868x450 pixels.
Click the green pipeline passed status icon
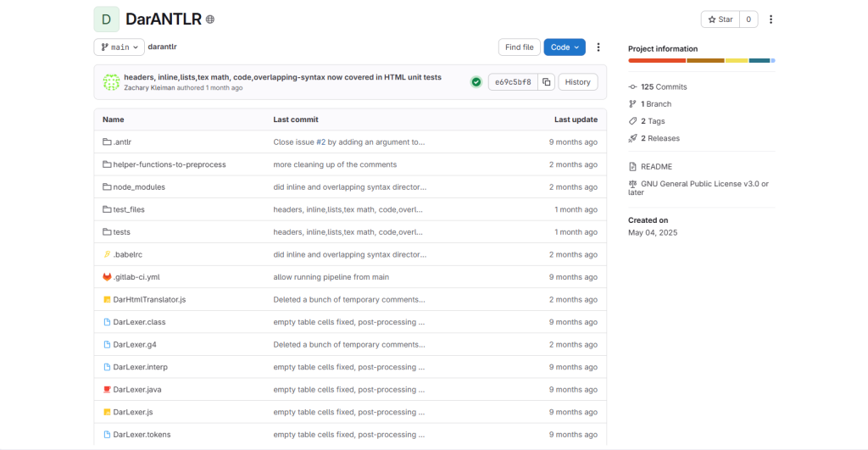(476, 82)
